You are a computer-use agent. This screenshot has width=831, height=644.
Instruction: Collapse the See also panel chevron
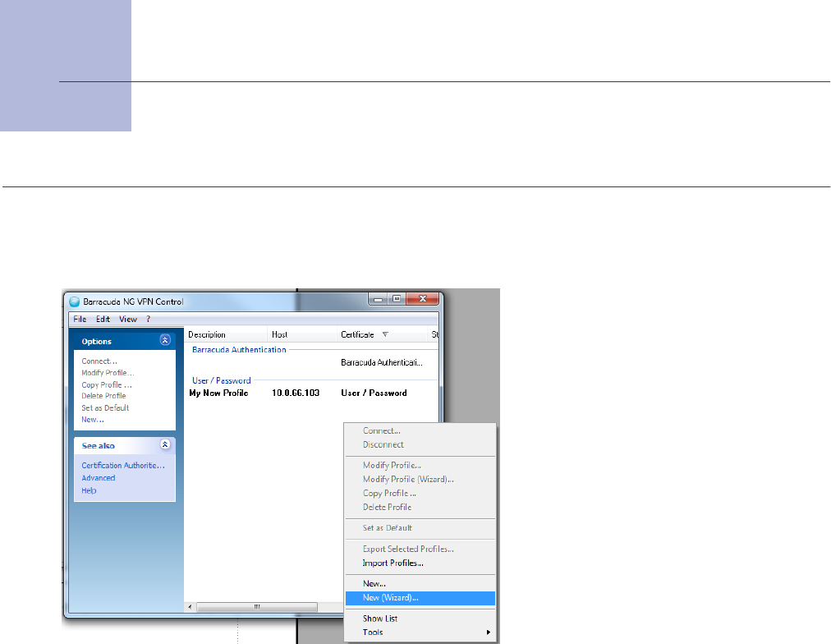(165, 444)
